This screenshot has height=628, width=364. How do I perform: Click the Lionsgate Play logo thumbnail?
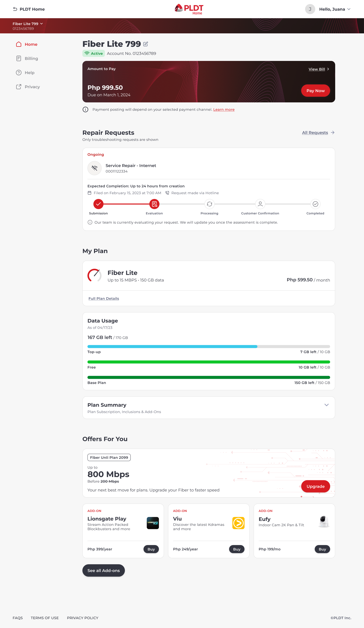[x=153, y=523]
